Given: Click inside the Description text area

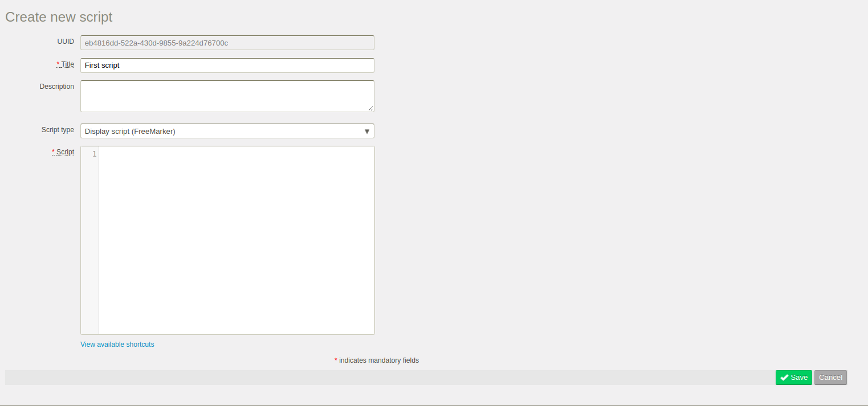Looking at the screenshot, I should pos(227,96).
